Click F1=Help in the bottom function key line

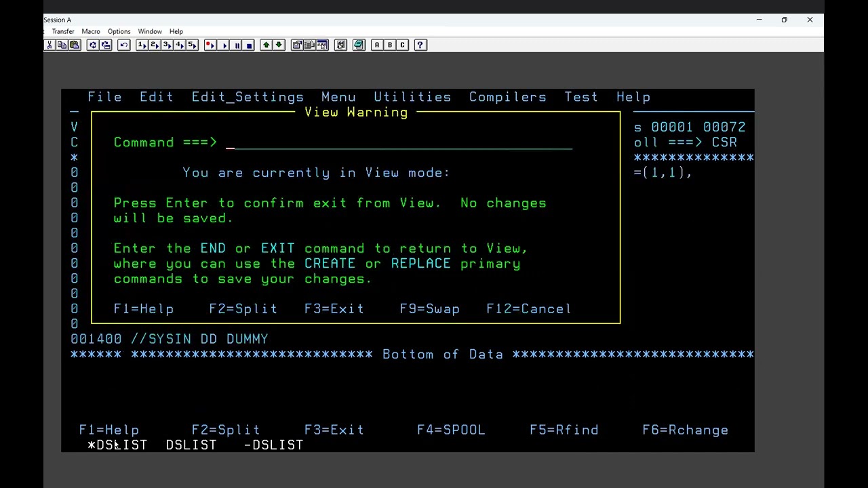coord(109,430)
